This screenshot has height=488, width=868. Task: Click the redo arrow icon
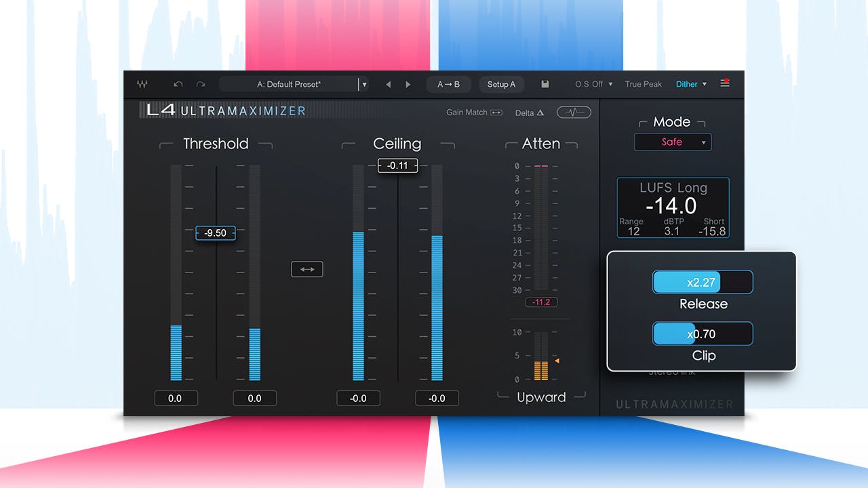click(x=200, y=83)
